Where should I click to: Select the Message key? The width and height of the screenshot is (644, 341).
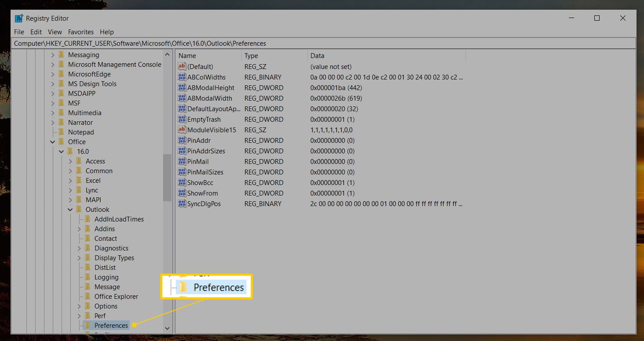[107, 287]
